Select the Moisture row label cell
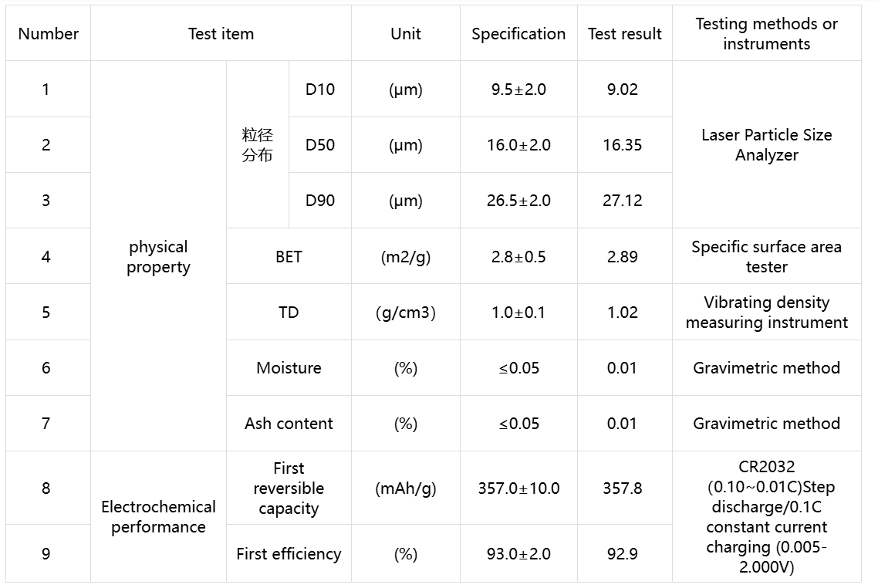The width and height of the screenshot is (878, 588). coord(289,368)
